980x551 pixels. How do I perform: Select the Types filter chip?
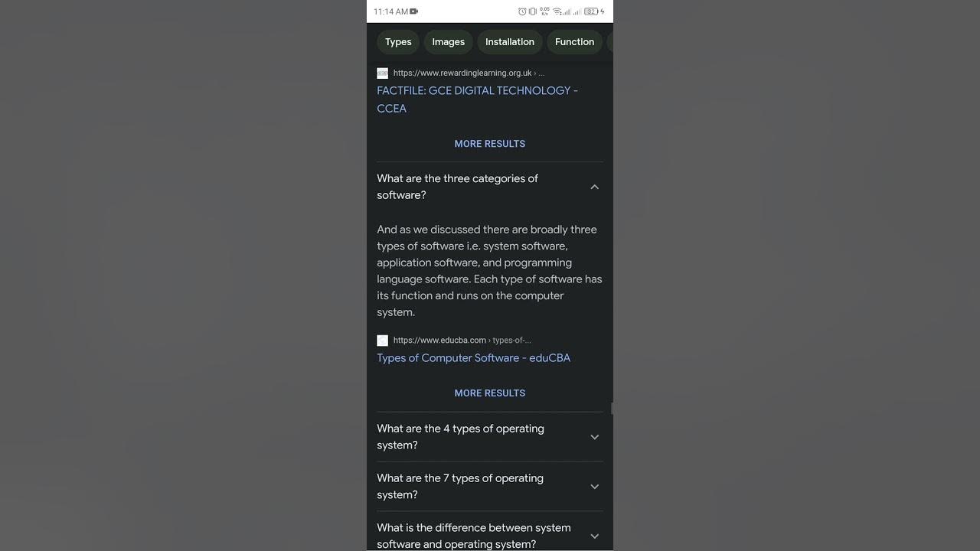[x=398, y=42]
